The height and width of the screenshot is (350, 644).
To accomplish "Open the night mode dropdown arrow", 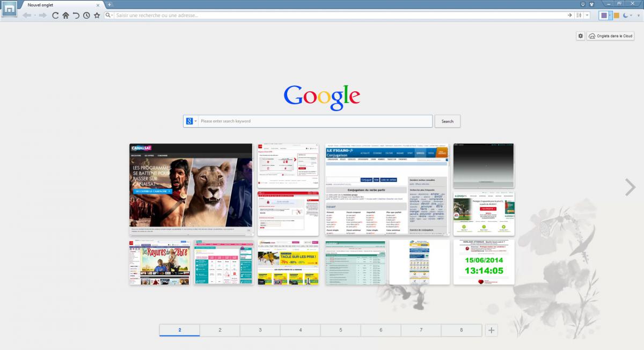I will (x=631, y=16).
